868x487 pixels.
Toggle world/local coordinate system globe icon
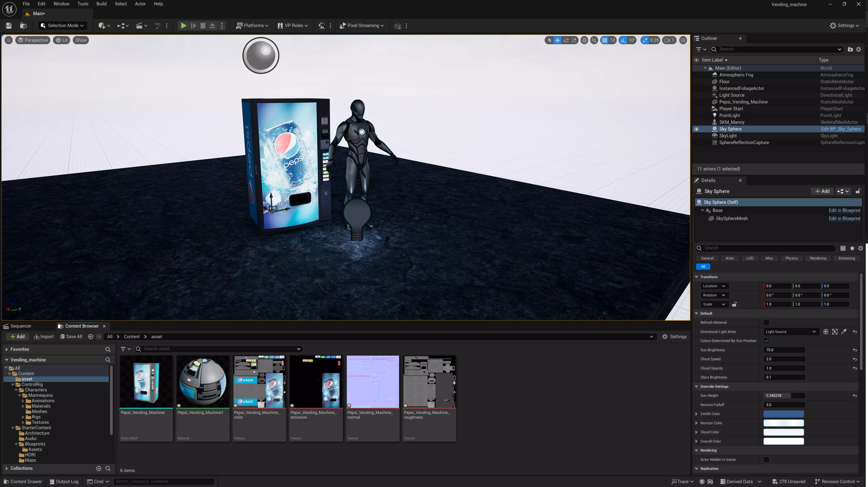tap(584, 40)
